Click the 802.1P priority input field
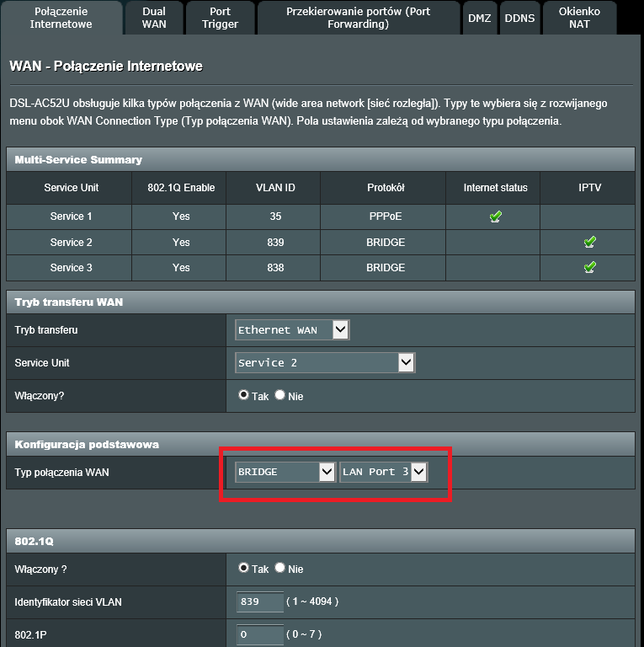Viewport: 644px width, 647px height. click(x=259, y=634)
